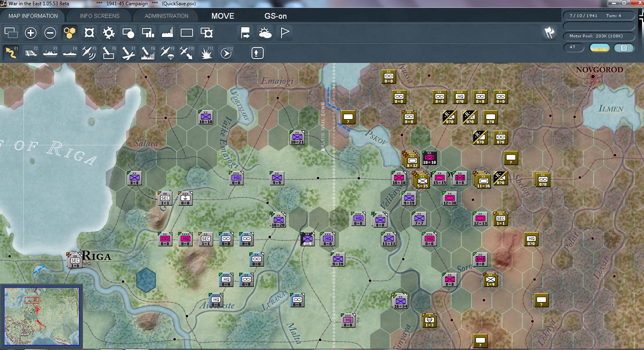Select the Soviet 8=12 unit stack
The width and height of the screenshot is (644, 350).
coord(411,160)
